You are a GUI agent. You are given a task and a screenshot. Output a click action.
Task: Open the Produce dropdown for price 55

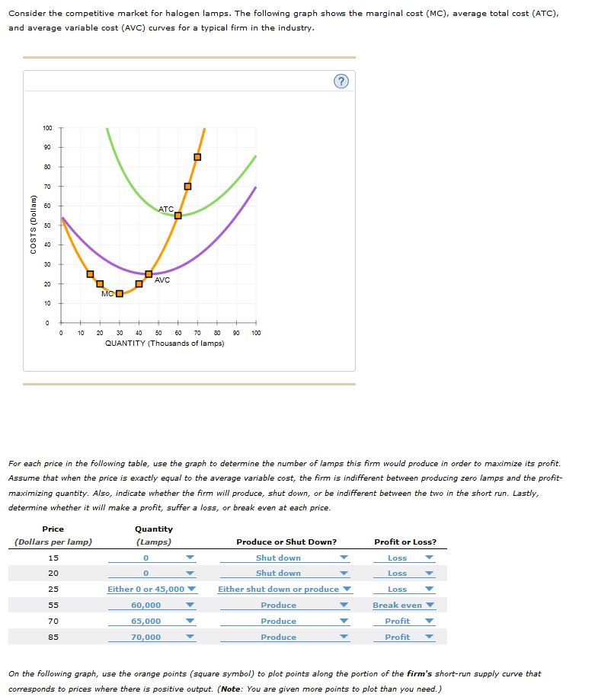click(x=285, y=606)
